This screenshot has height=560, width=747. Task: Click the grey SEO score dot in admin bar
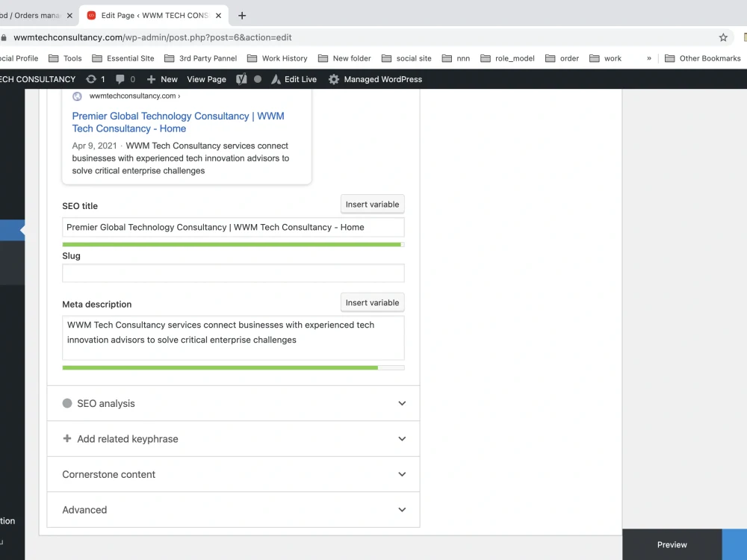[x=258, y=80]
